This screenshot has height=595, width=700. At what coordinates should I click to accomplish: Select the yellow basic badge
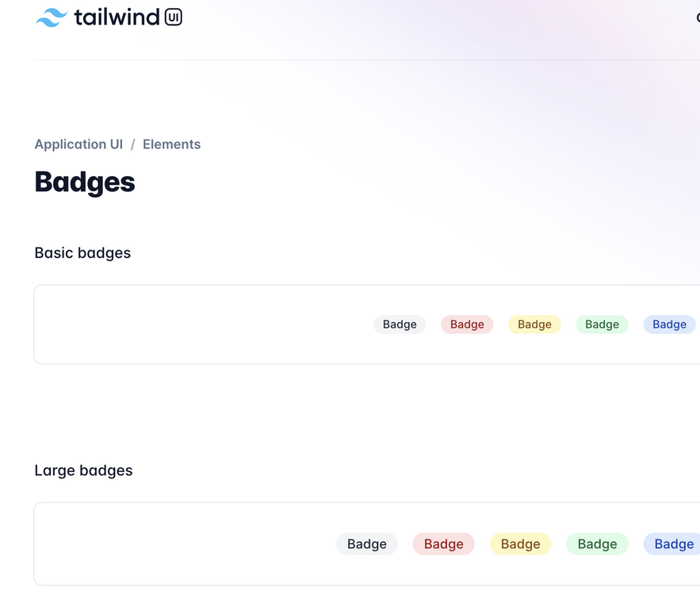534,324
